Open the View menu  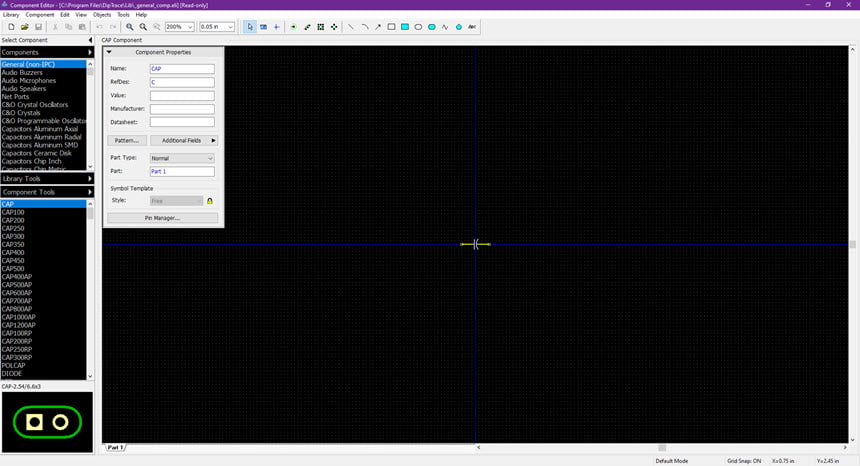tap(81, 15)
